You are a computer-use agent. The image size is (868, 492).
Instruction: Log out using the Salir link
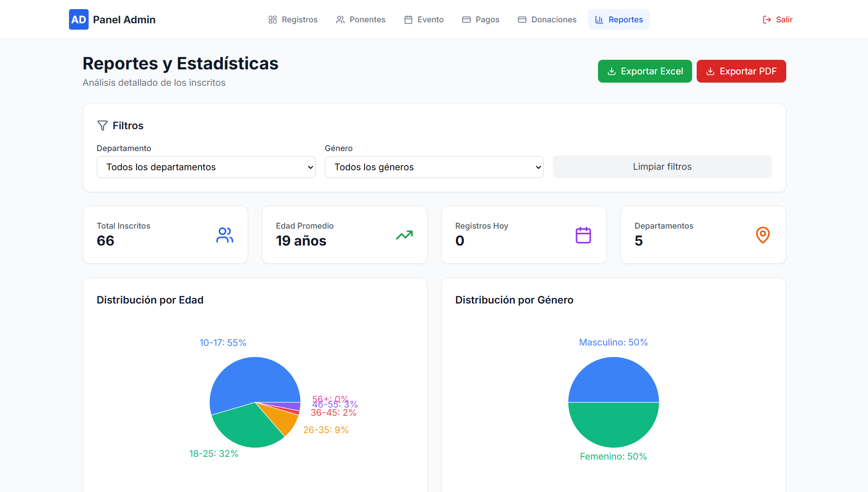778,20
